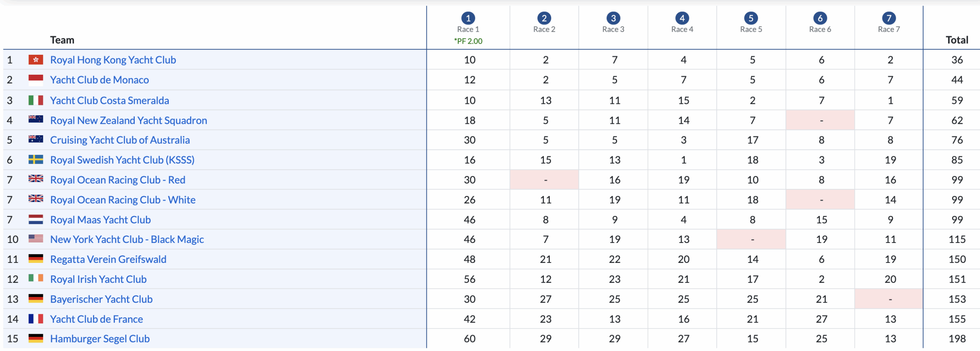Open Cruising Yacht Club of Australia link
Viewport: 980px width, 351px height.
click(x=120, y=140)
